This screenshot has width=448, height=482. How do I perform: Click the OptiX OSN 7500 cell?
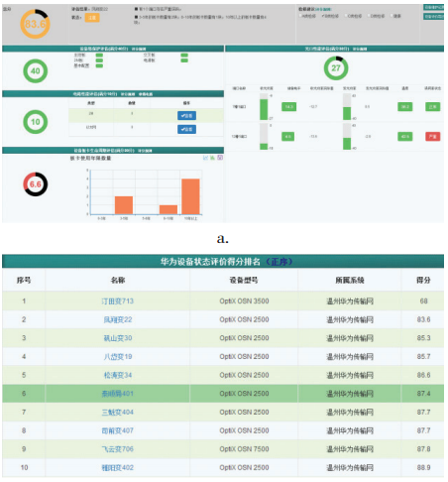pyautogui.click(x=244, y=449)
